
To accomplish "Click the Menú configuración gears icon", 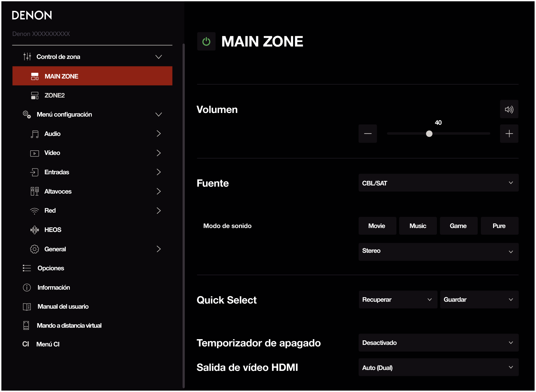I will (27, 114).
